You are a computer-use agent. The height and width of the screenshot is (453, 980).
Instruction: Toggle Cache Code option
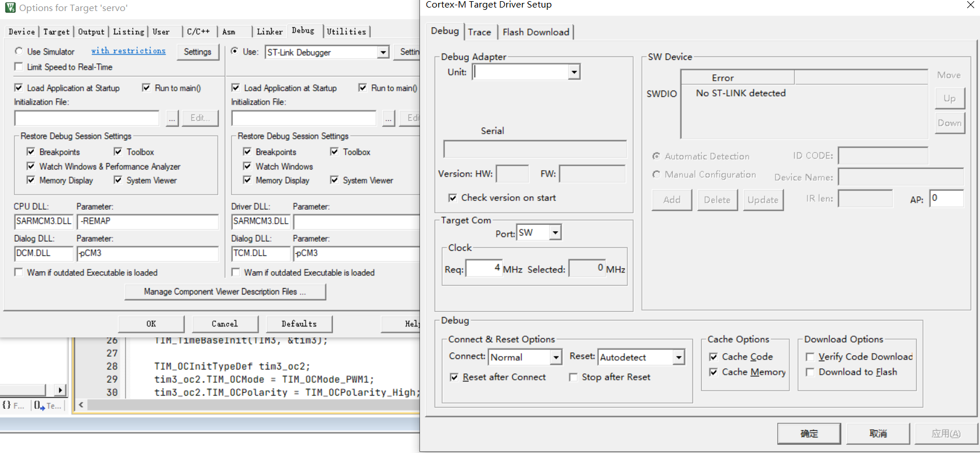click(713, 357)
